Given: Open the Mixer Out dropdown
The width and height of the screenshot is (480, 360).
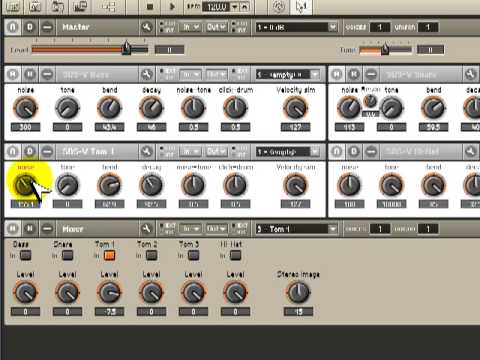Looking at the screenshot, I should coord(216,229).
